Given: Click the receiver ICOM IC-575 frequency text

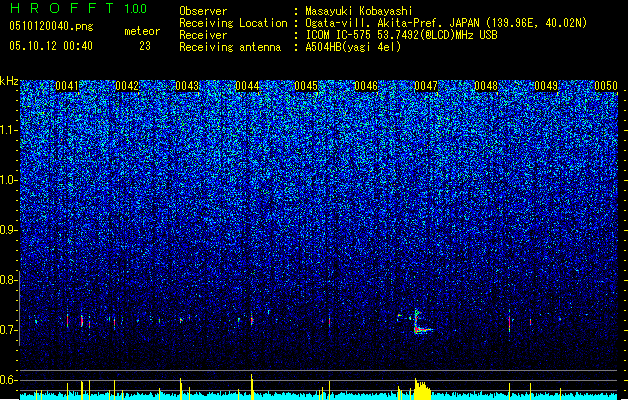Looking at the screenshot, I should coord(401,35).
